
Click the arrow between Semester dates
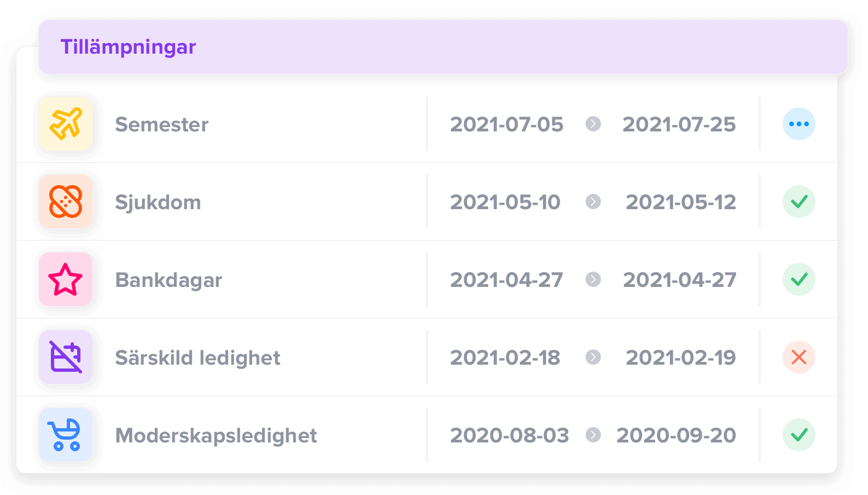(x=593, y=124)
